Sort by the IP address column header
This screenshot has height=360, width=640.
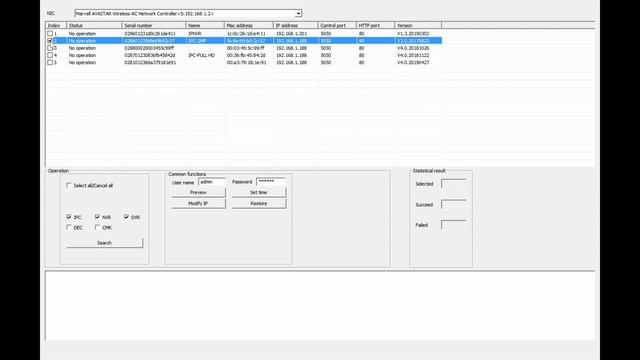coord(296,25)
